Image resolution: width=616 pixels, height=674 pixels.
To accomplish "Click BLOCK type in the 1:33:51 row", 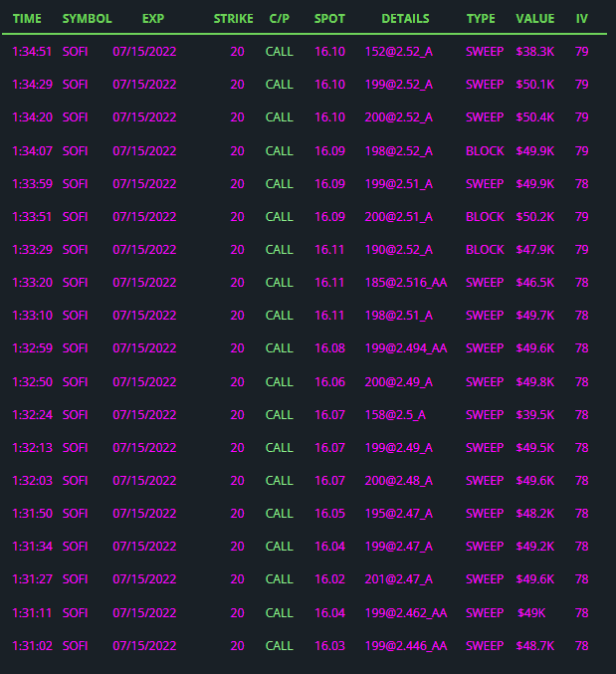I will (485, 217).
